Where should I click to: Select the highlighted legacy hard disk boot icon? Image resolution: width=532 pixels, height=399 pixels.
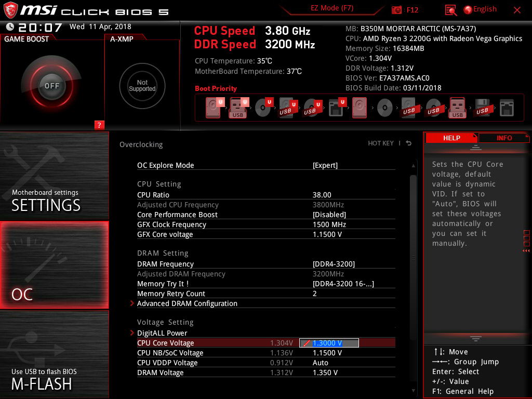click(x=360, y=108)
